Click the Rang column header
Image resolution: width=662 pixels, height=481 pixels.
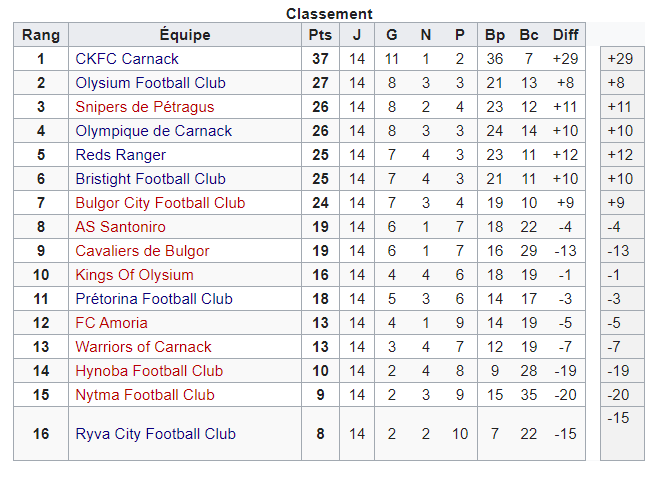coord(41,35)
